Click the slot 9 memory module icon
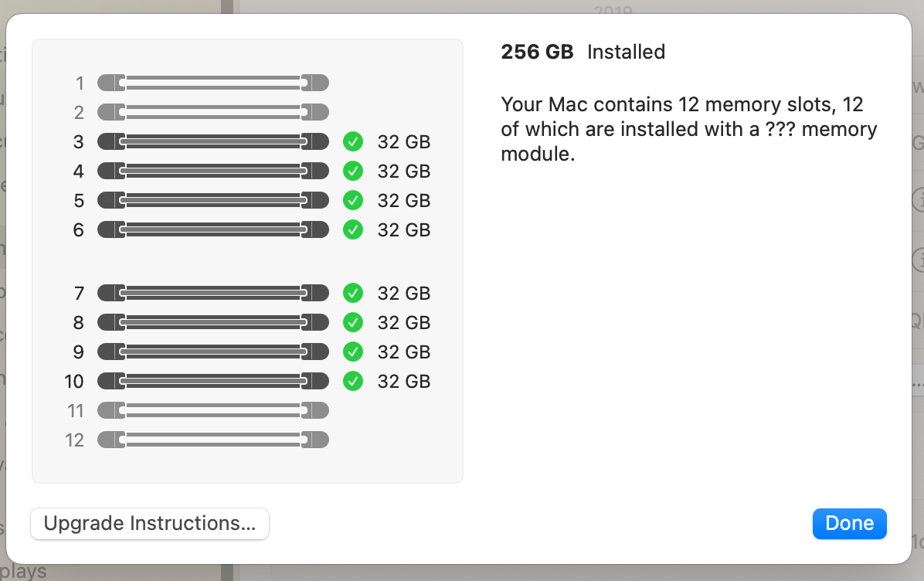This screenshot has width=924, height=581. pyautogui.click(x=213, y=352)
